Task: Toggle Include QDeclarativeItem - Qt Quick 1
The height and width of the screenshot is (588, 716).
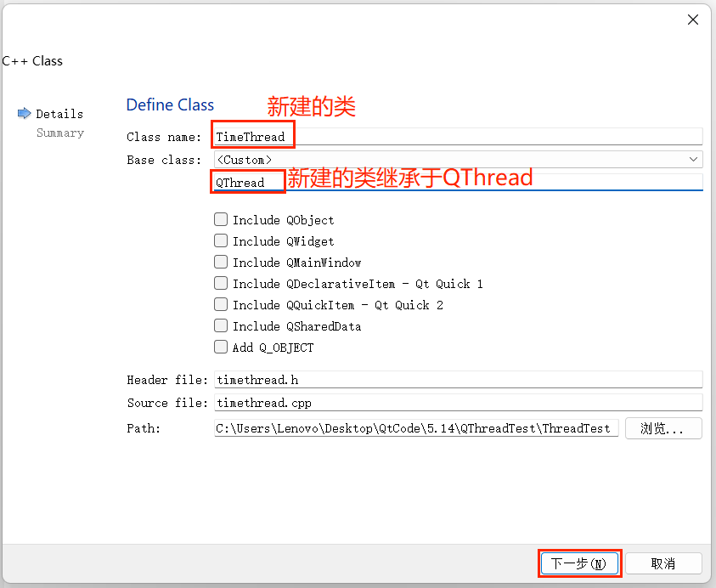Action: pos(221,283)
